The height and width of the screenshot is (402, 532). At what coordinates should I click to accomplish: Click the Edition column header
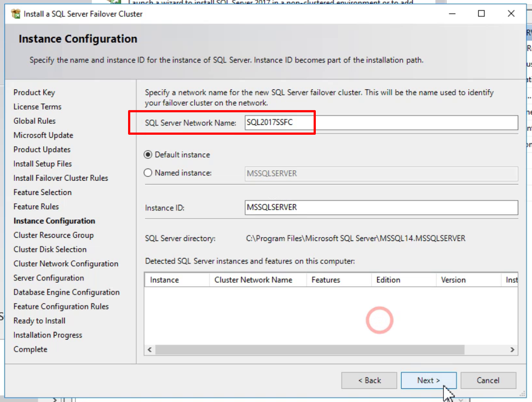pos(403,280)
